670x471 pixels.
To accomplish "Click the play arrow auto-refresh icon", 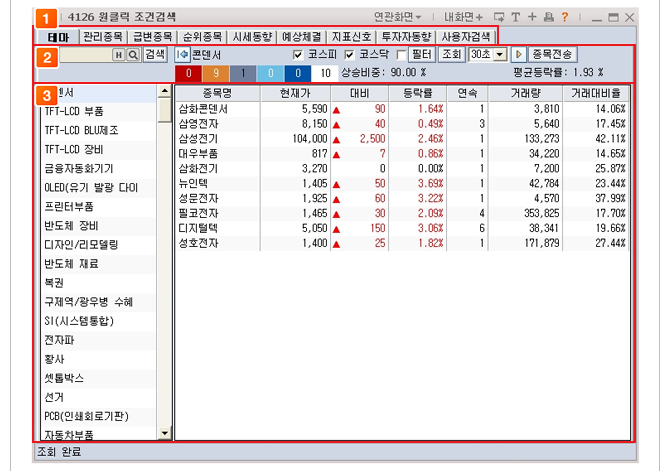I will click(x=519, y=55).
